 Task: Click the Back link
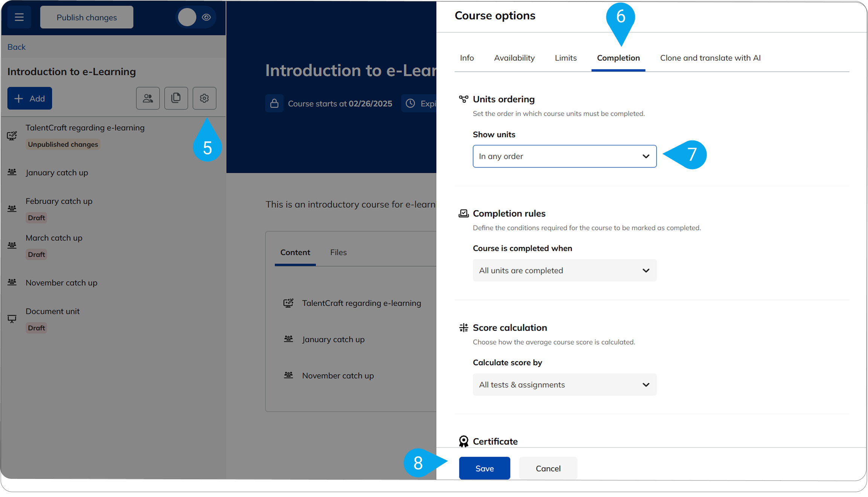click(x=17, y=47)
